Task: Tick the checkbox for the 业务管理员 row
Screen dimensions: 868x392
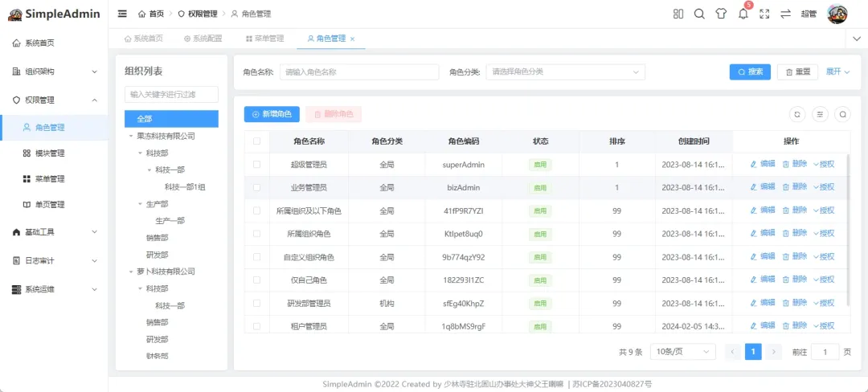Action: [257, 187]
